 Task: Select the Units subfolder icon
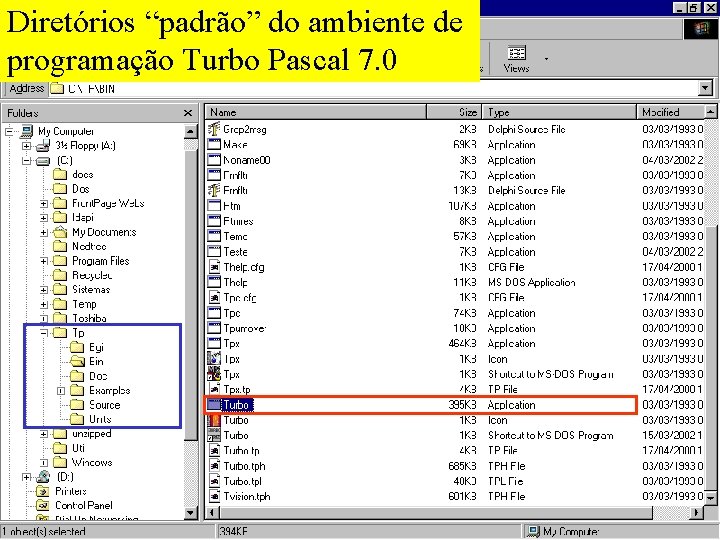coord(77,419)
